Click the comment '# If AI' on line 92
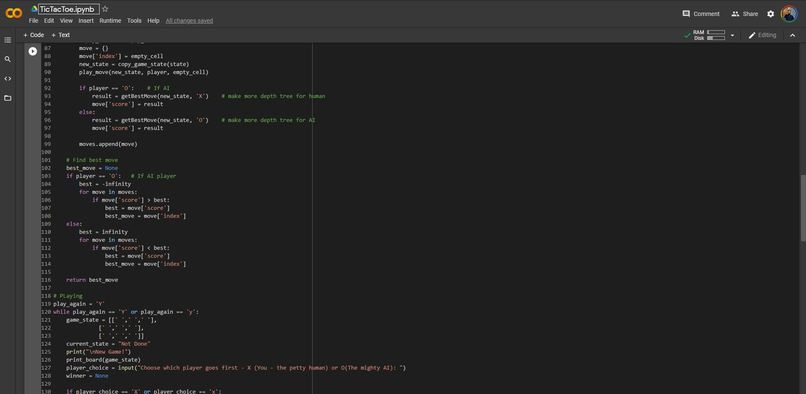The image size is (806, 394). pyautogui.click(x=158, y=88)
